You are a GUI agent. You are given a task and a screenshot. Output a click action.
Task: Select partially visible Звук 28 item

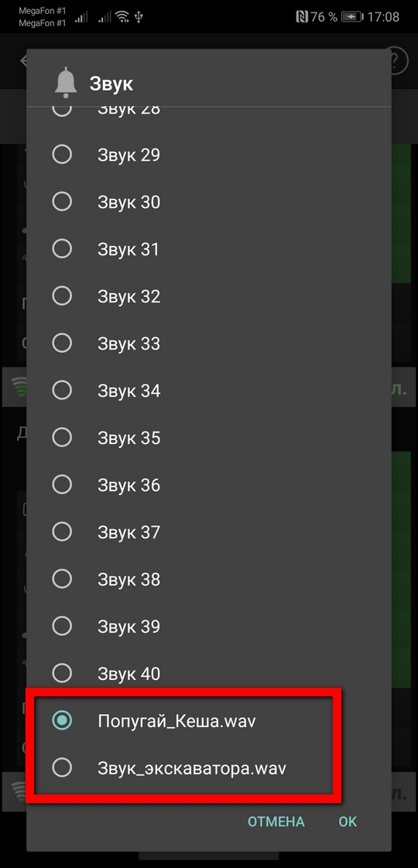(209, 112)
